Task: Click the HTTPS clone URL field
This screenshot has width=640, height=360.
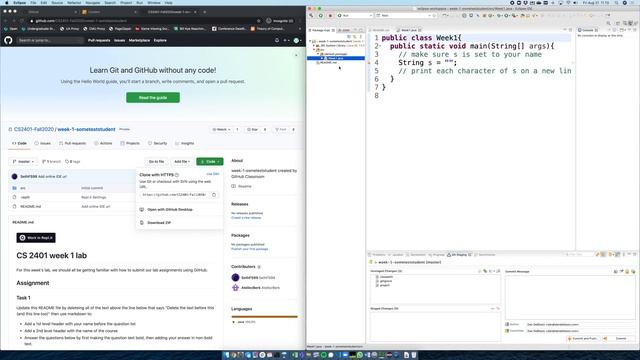Action: click(174, 195)
